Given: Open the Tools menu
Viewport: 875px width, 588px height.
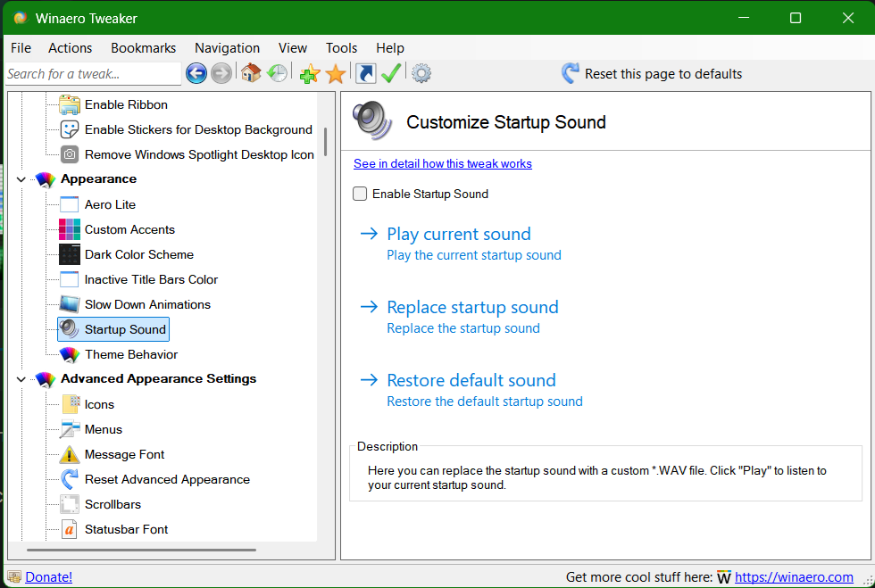Looking at the screenshot, I should click(x=341, y=48).
